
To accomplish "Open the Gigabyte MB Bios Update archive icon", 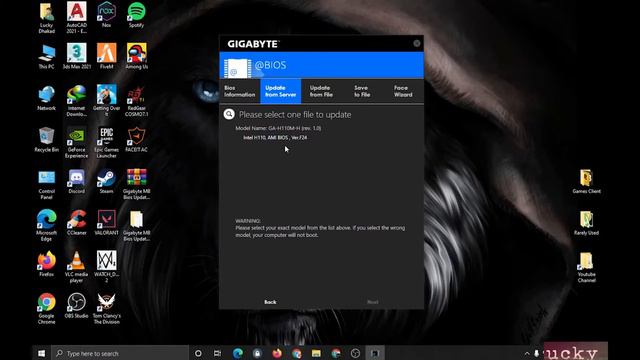I will click(136, 184).
